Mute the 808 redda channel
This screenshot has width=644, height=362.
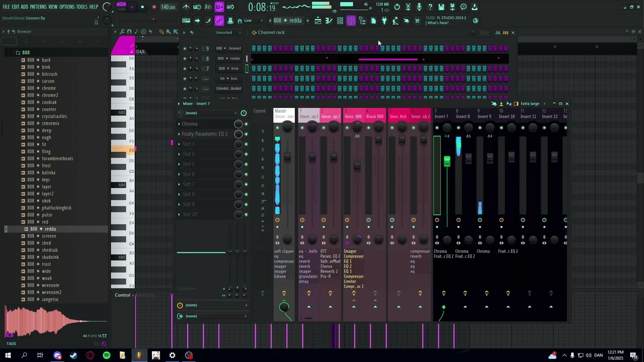(185, 58)
